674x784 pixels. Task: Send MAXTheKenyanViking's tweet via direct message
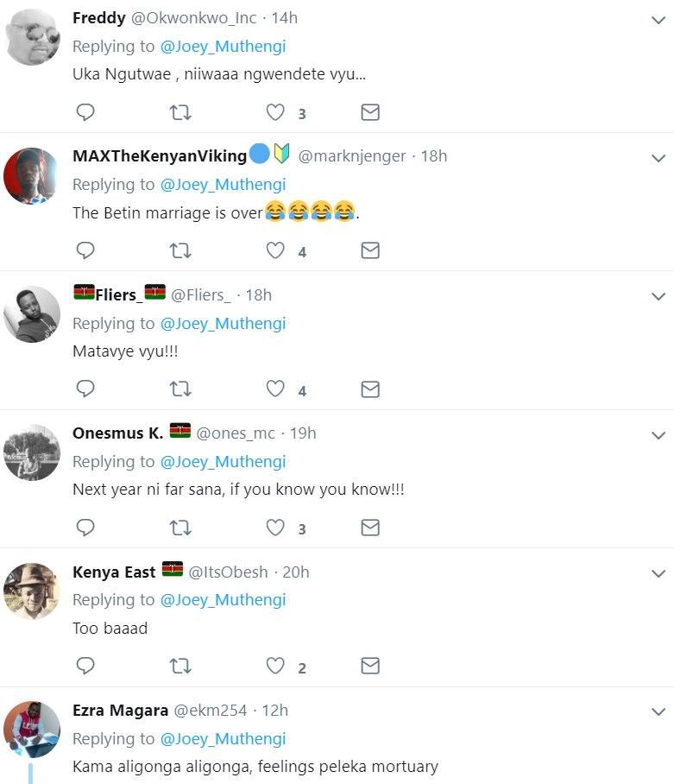[x=370, y=251]
